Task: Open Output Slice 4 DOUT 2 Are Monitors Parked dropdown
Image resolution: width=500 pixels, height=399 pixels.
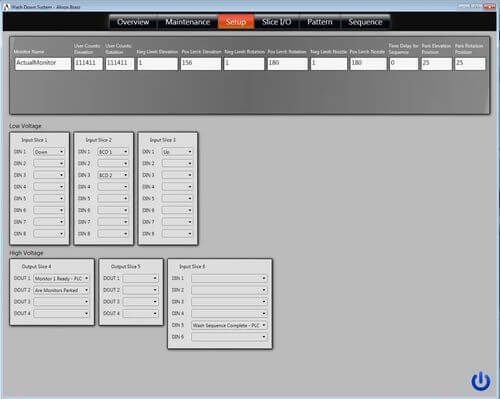Action: 61,290
